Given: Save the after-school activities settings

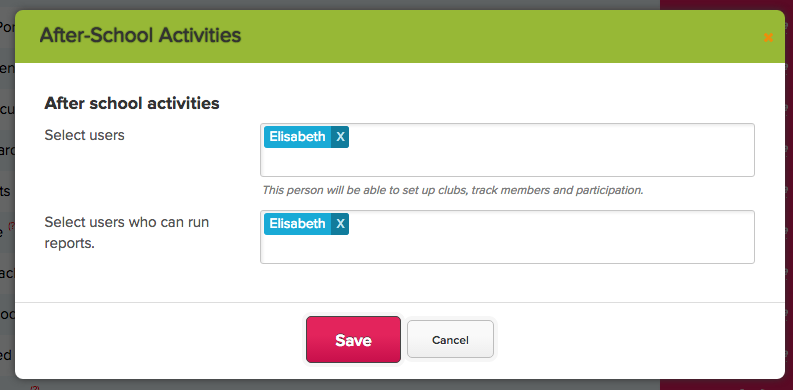Looking at the screenshot, I should click(354, 340).
